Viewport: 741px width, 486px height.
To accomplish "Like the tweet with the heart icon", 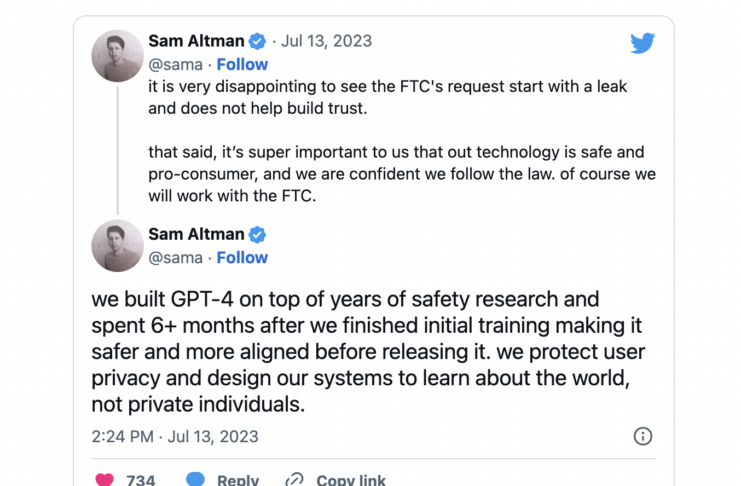I will coord(104,480).
